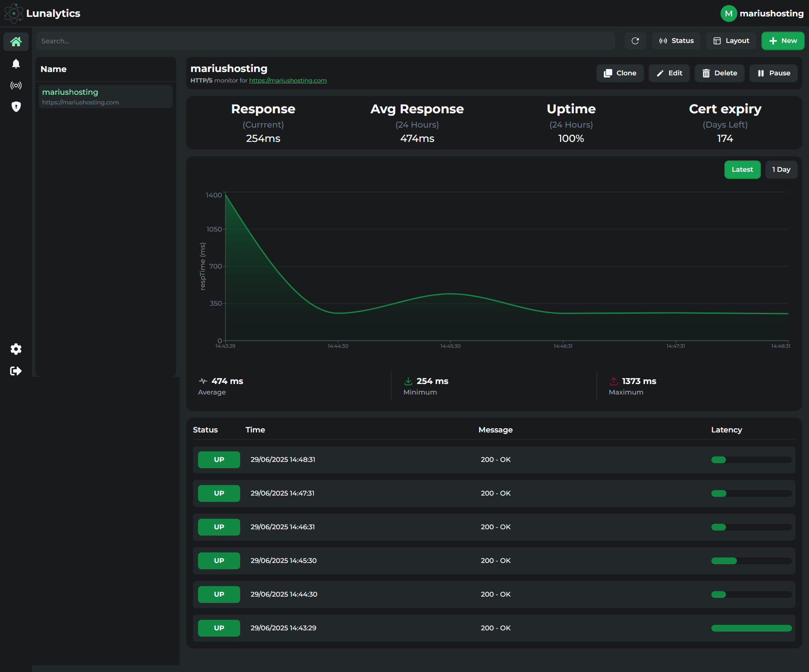This screenshot has width=809, height=672.
Task: Open the Incidents shield sidebar icon
Action: [16, 107]
